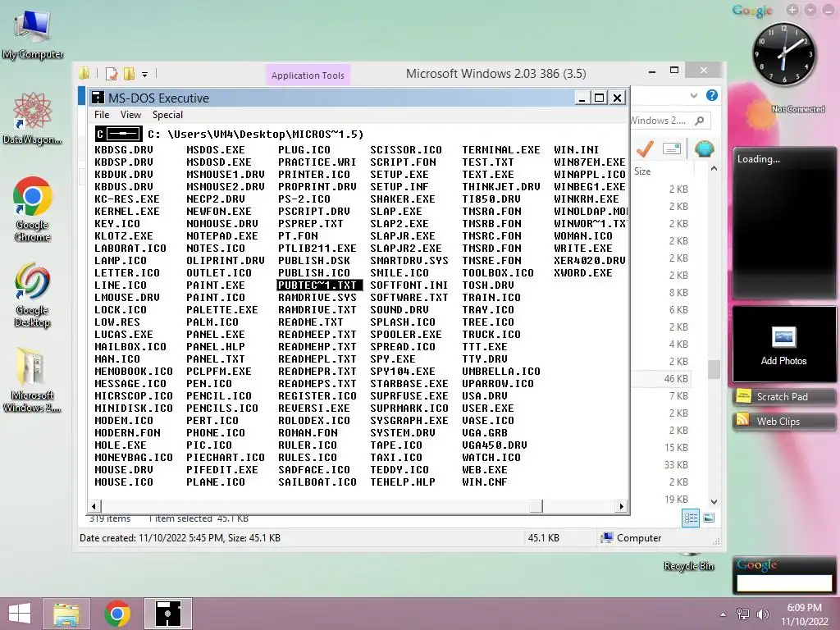This screenshot has width=840, height=630.
Task: Open the Special menu
Action: click(x=167, y=115)
